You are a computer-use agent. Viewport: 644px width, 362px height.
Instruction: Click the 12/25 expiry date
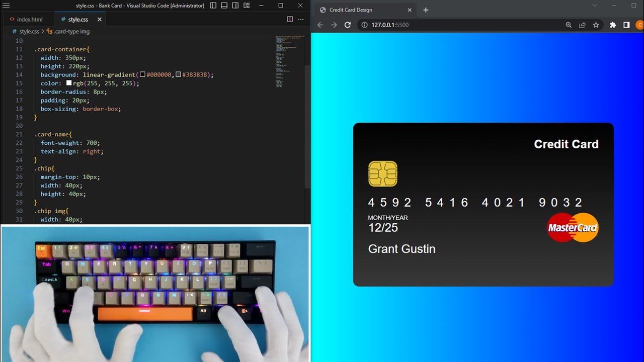[x=383, y=228]
